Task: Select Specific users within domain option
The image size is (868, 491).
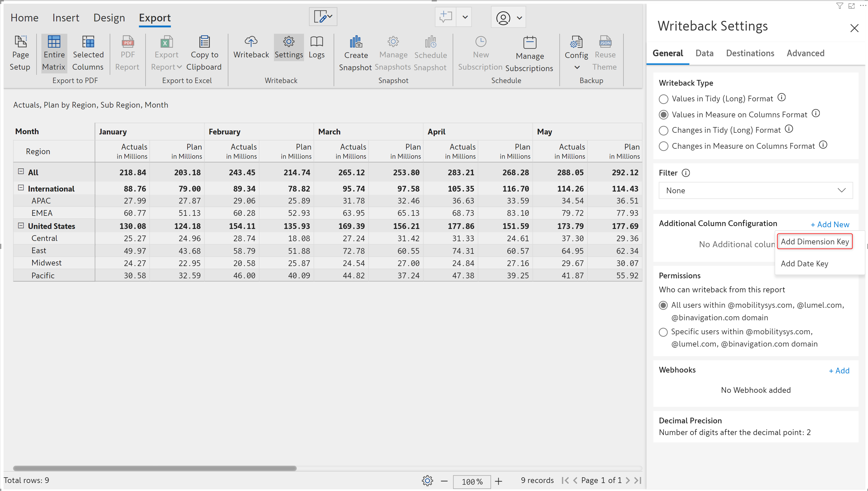Action: pyautogui.click(x=663, y=332)
